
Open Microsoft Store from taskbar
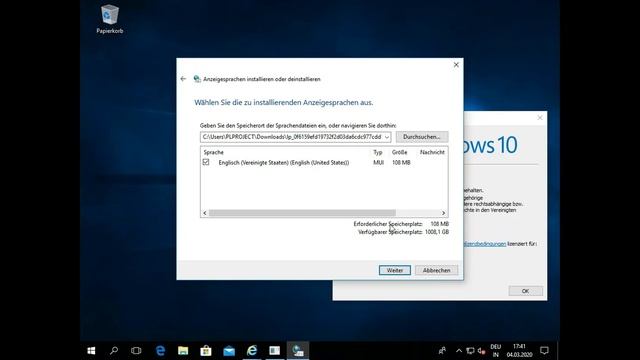206,351
